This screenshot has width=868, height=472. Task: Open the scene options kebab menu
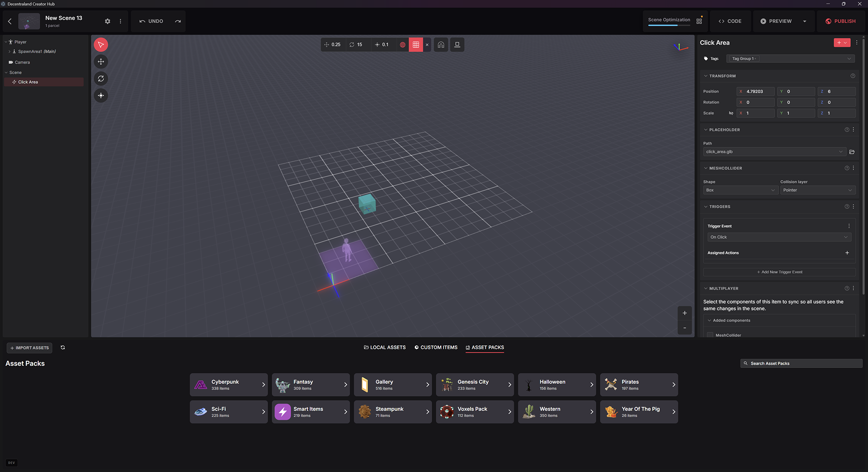click(x=120, y=21)
